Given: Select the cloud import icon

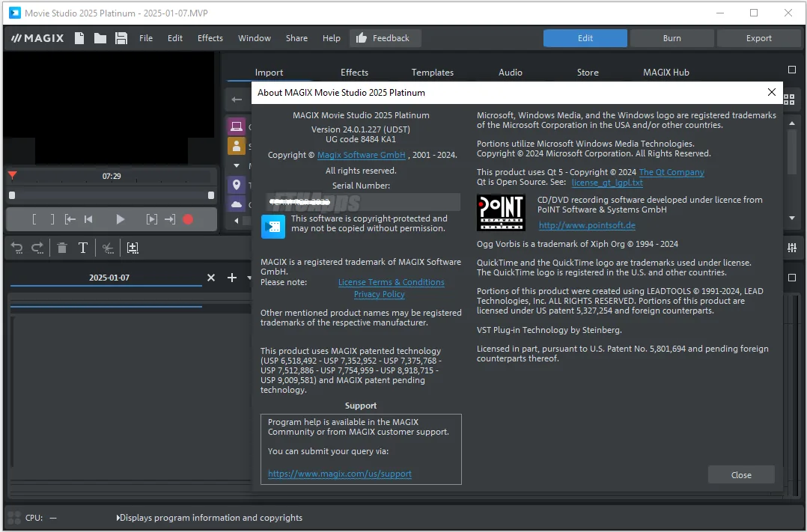Looking at the screenshot, I should pyautogui.click(x=237, y=204).
